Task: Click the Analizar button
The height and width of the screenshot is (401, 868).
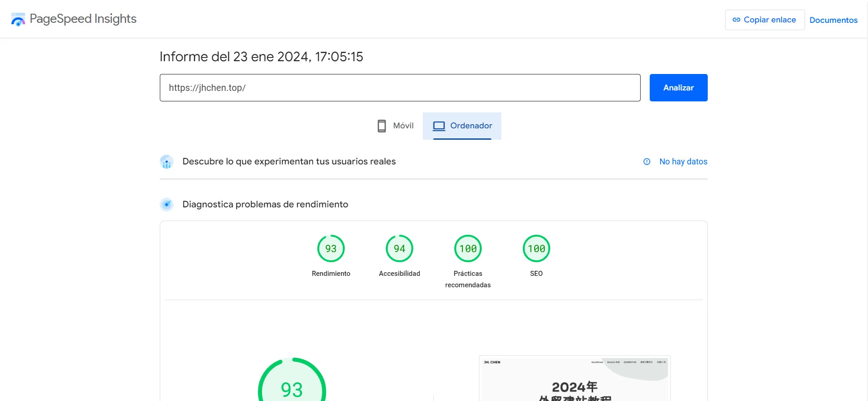Action: pyautogui.click(x=679, y=88)
